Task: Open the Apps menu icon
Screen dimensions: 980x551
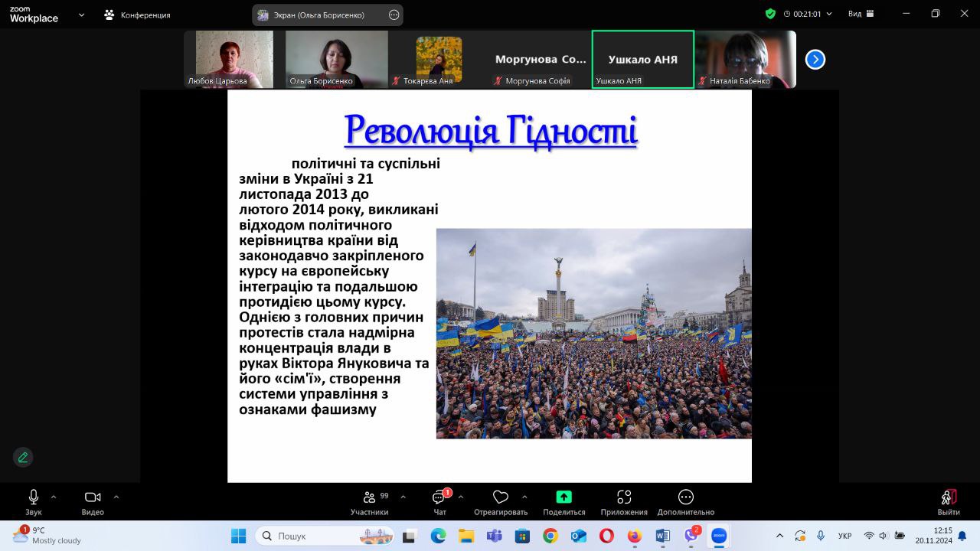Action: pos(624,497)
